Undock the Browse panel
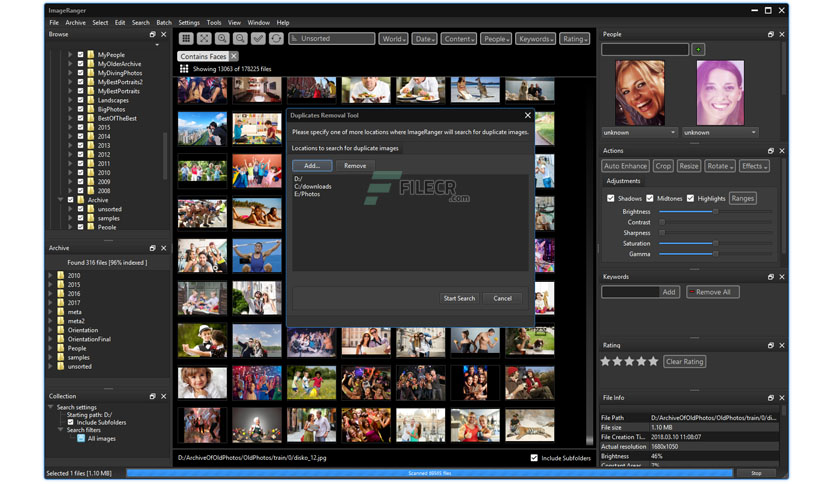Screen dimensions: 836x484 tap(152, 34)
